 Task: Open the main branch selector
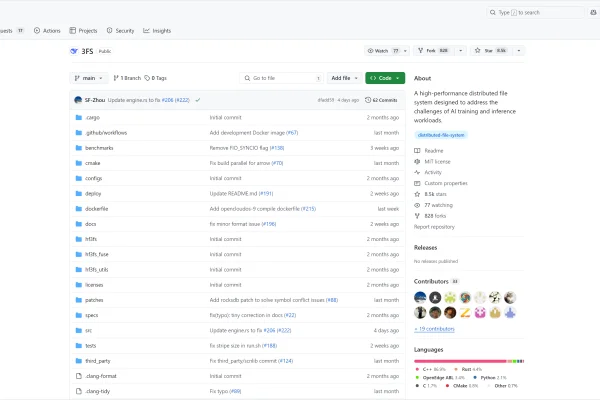pos(89,78)
